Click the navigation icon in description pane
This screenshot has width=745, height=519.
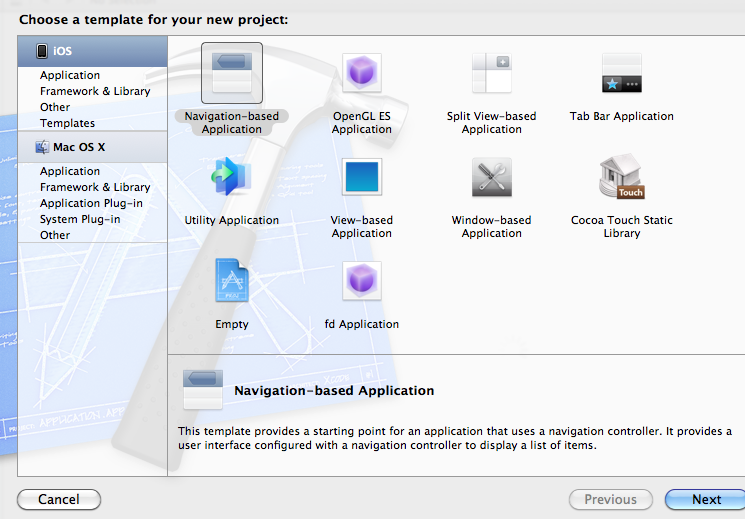[203, 390]
